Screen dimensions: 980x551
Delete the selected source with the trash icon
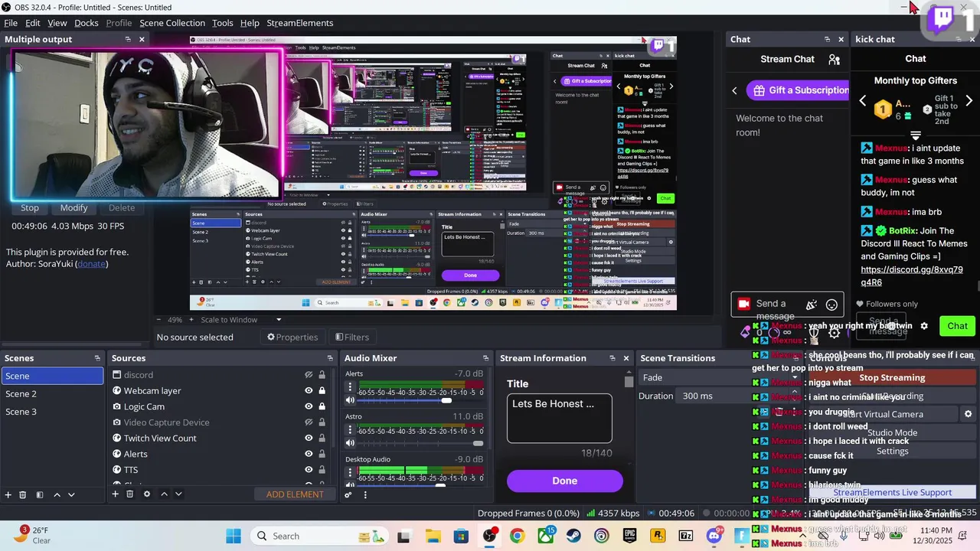pyautogui.click(x=130, y=494)
